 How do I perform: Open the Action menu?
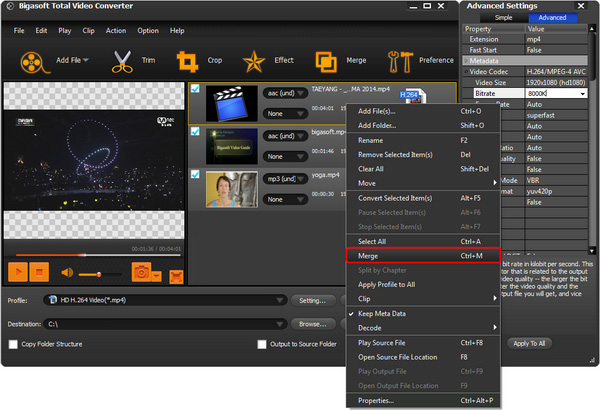116,31
